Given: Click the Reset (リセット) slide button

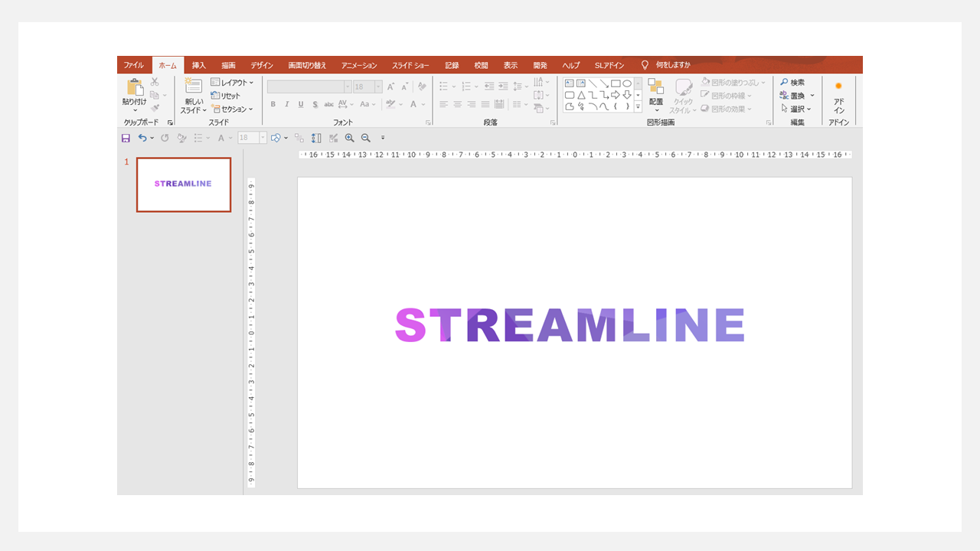Looking at the screenshot, I should pyautogui.click(x=226, y=96).
